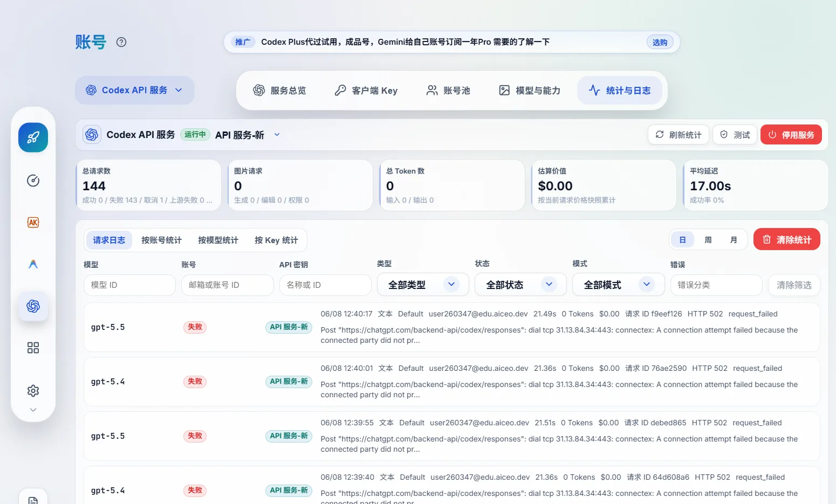Choose the 日 time range option
This screenshot has width=836, height=504.
[682, 240]
